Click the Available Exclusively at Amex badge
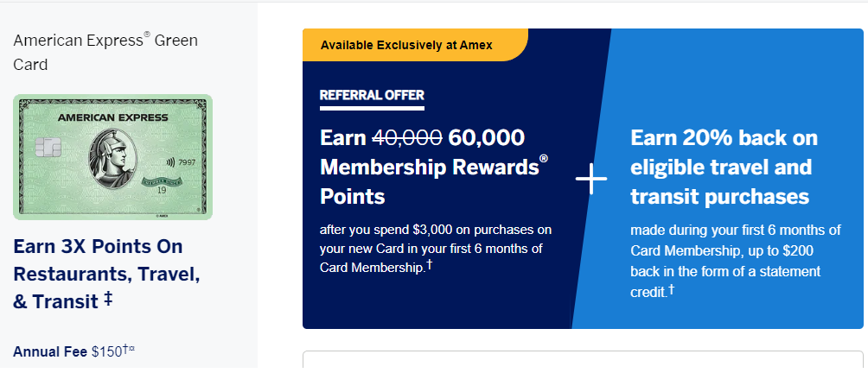Image resolution: width=868 pixels, height=373 pixels. [406, 45]
